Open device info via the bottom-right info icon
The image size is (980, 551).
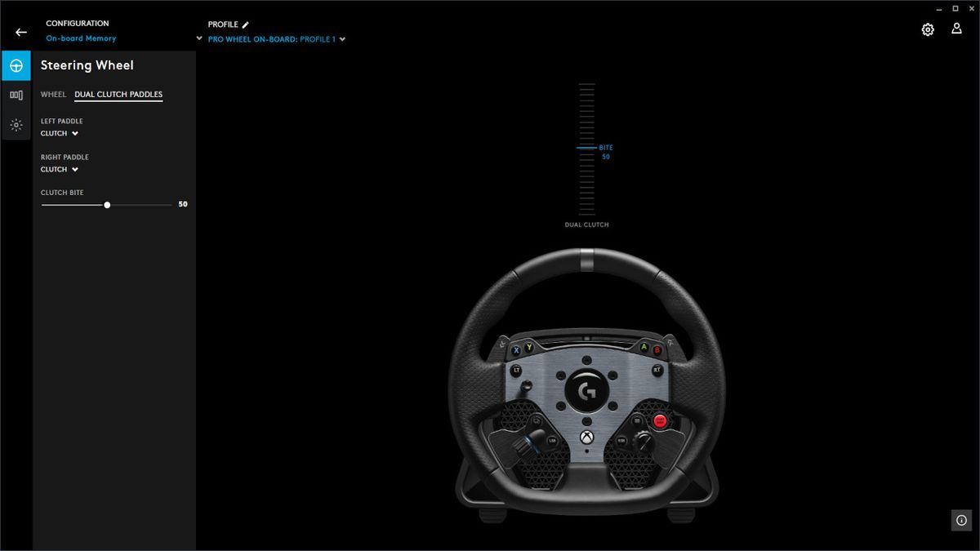coord(960,520)
